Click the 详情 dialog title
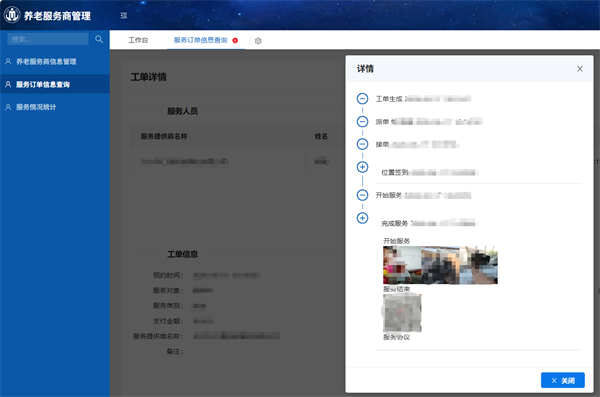600x397 pixels. coord(365,69)
